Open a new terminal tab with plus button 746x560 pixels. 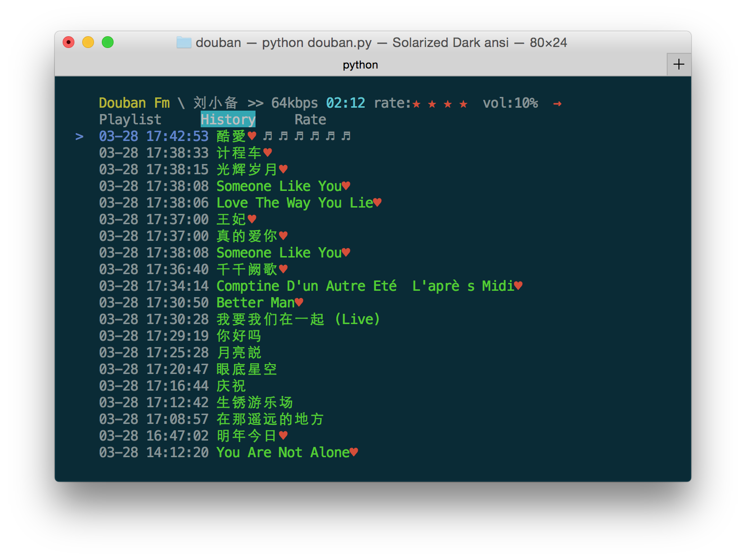[x=679, y=65]
